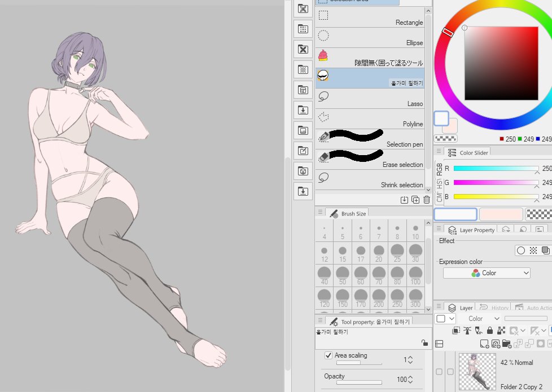Click the sub tool list scroll down arrow

click(428, 190)
